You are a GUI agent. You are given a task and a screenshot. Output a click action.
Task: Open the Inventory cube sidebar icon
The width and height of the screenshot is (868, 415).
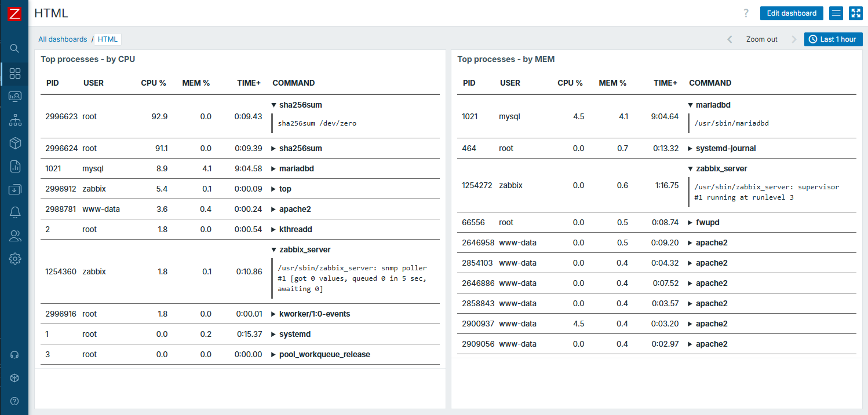[15, 143]
